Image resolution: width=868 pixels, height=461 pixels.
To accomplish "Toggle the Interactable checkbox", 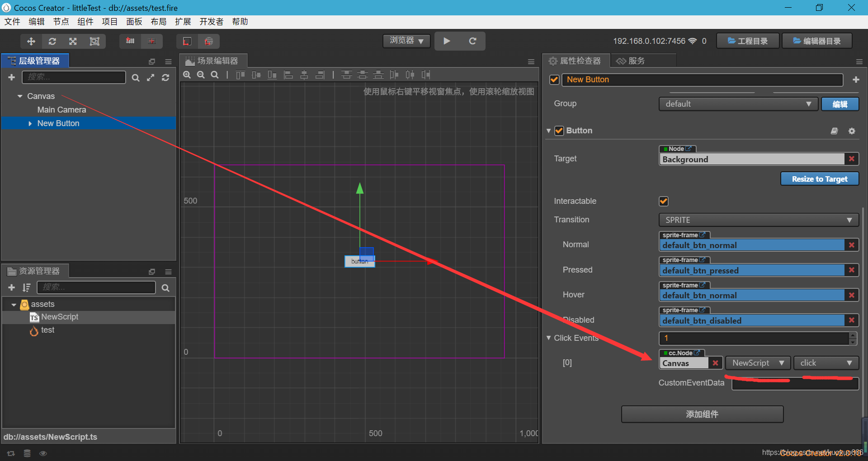I will 664,201.
